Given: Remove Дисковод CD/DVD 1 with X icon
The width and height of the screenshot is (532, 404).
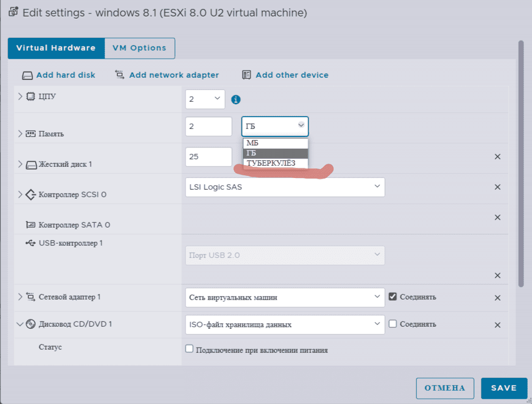Looking at the screenshot, I should point(497,325).
